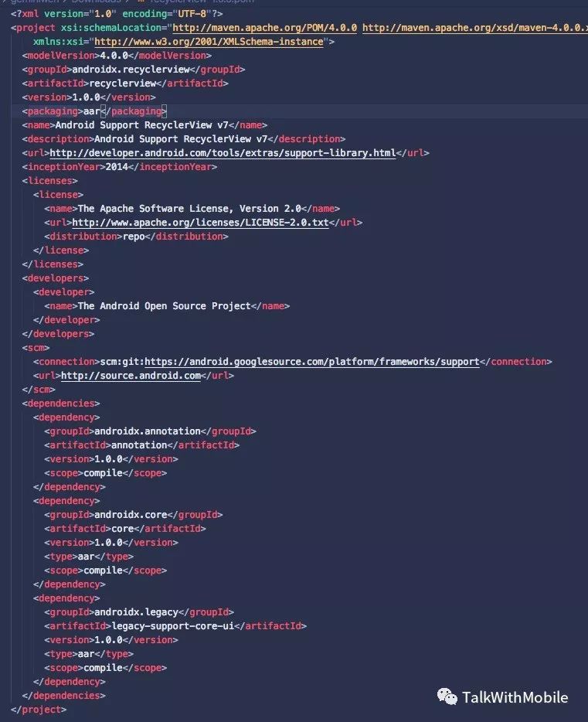Click the groupId androidx.annotation line

150,431
